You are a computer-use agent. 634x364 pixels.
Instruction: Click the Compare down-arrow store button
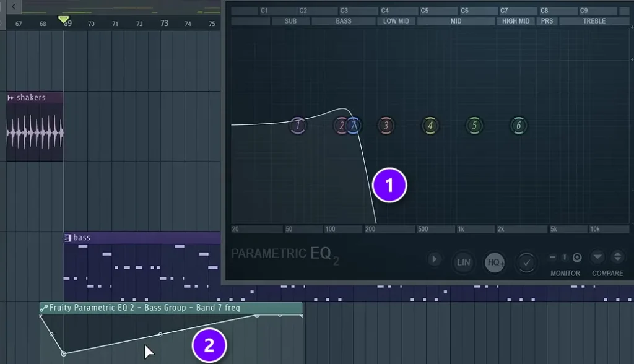coord(597,257)
